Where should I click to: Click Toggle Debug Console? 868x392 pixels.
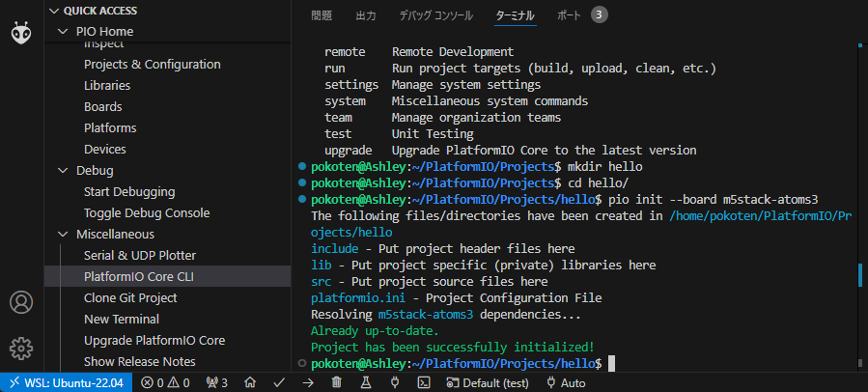(x=147, y=212)
